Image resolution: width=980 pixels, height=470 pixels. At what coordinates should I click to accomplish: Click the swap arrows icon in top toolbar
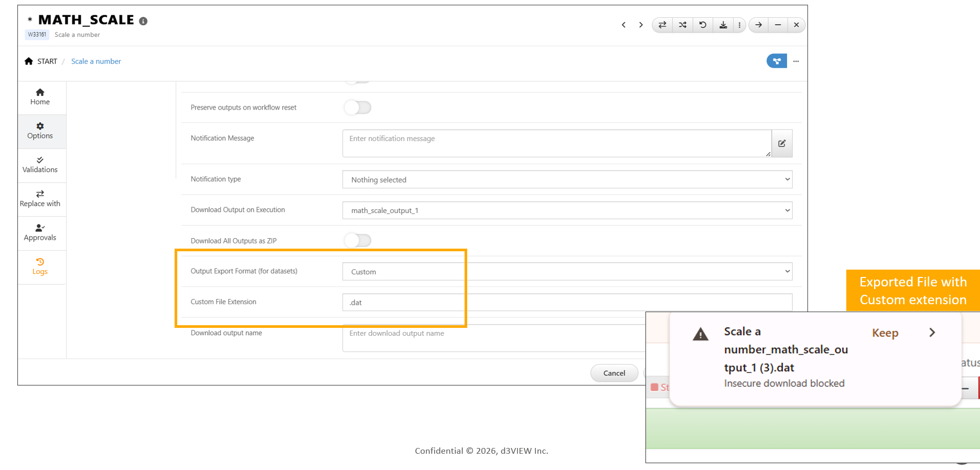coord(662,25)
